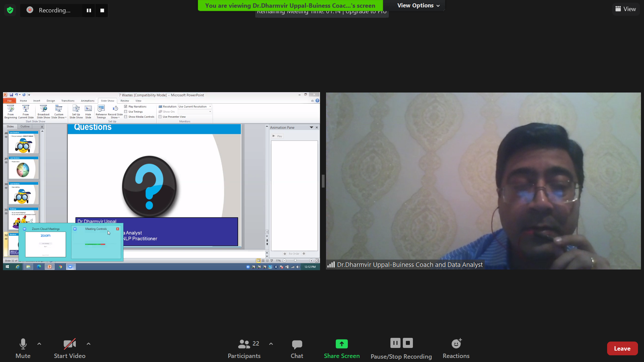
Task: Pause the recording in the bottom toolbar
Action: pos(395,343)
